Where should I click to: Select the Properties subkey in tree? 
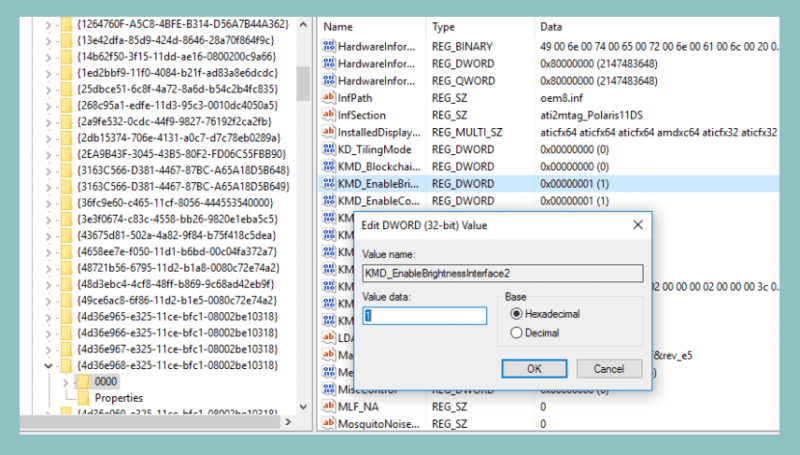[119, 398]
